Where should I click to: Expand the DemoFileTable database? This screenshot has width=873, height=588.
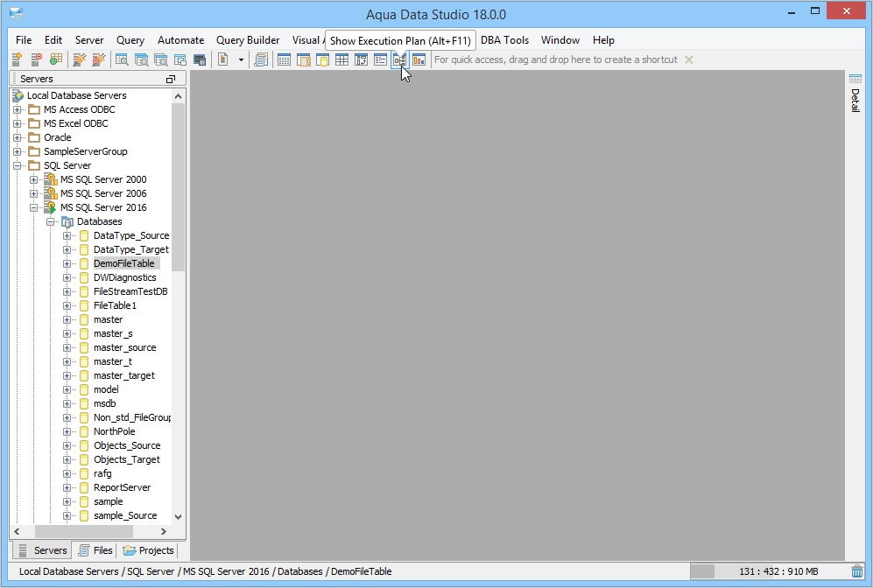pos(67,263)
